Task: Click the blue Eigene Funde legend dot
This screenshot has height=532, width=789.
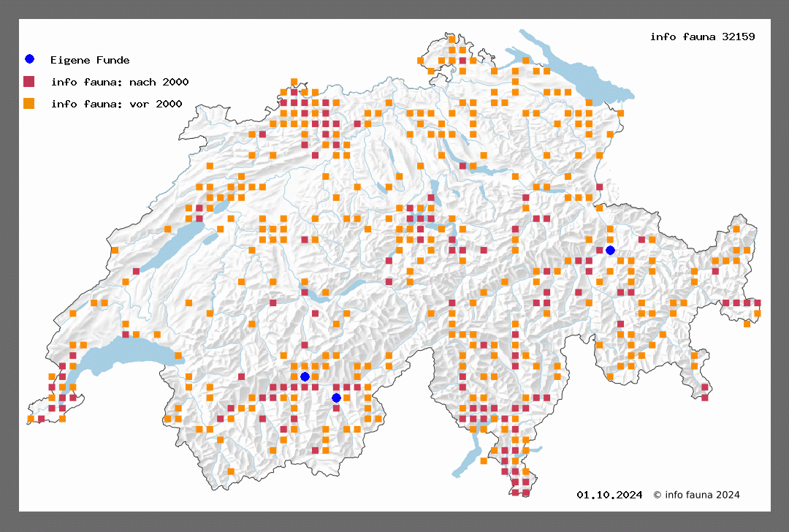Action: coord(29,59)
